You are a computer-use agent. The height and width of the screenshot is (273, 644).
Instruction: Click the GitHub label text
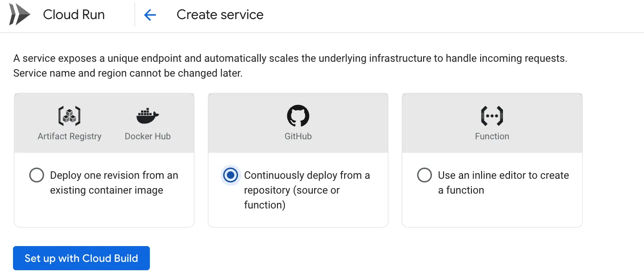tap(298, 136)
